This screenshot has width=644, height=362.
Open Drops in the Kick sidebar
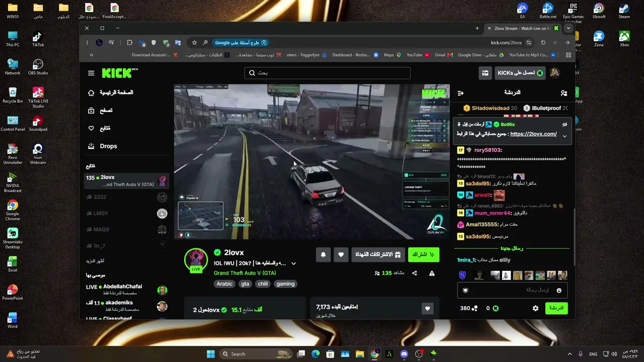102,146
